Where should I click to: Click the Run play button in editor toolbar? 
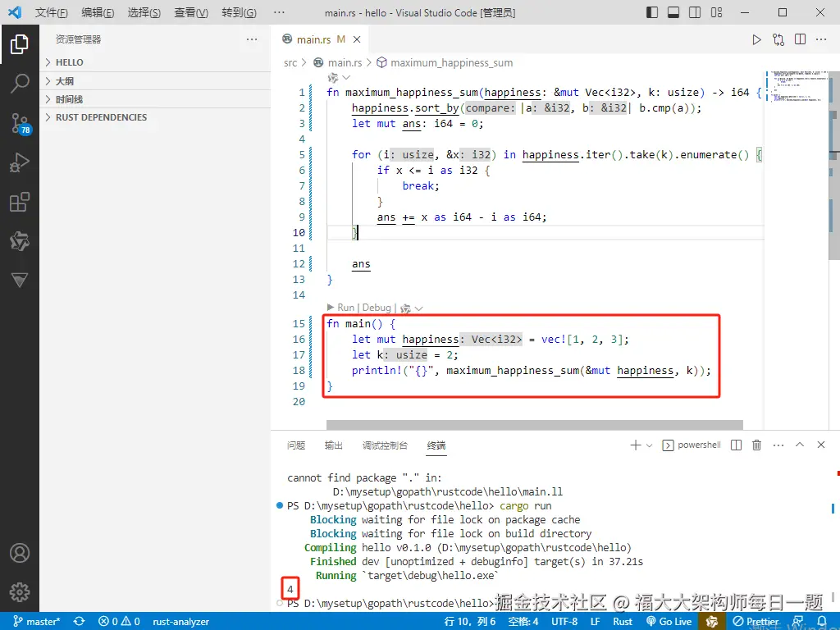756,39
